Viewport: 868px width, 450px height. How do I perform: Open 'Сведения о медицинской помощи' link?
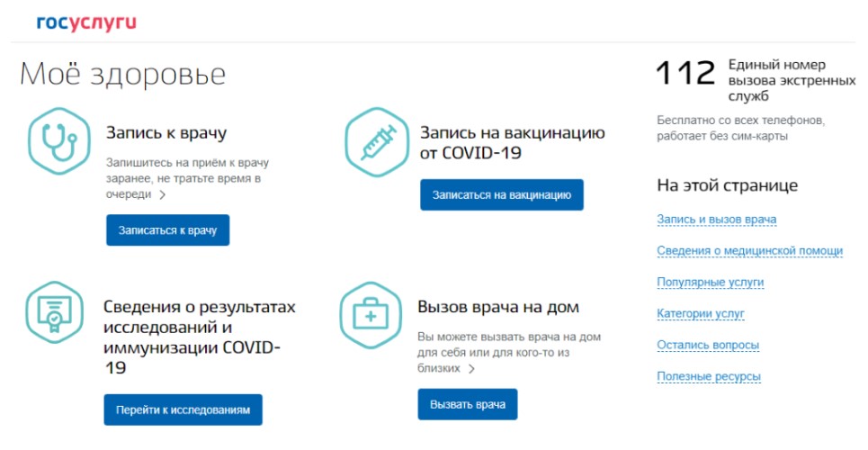tap(749, 251)
